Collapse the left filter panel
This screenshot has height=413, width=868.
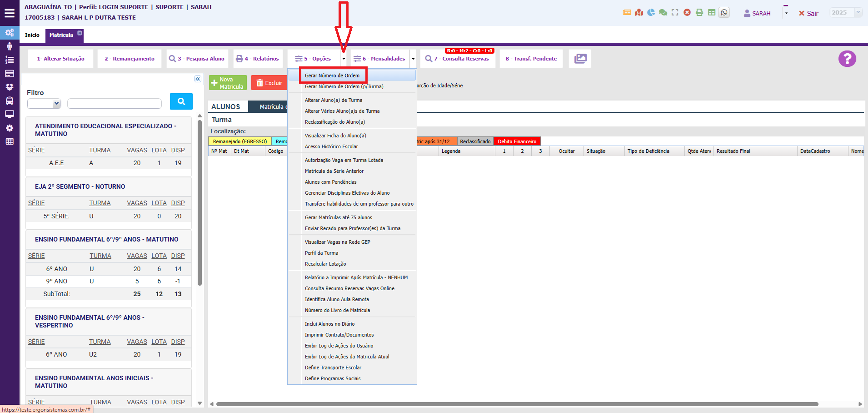click(198, 79)
